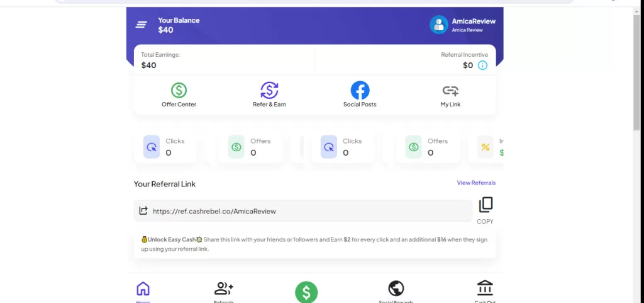Click the share icon beside referral URL

pos(143,211)
